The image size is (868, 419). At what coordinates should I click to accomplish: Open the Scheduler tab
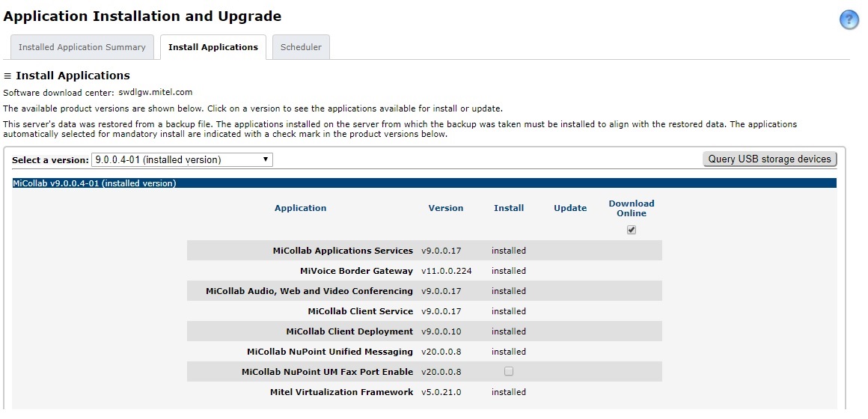(x=301, y=47)
